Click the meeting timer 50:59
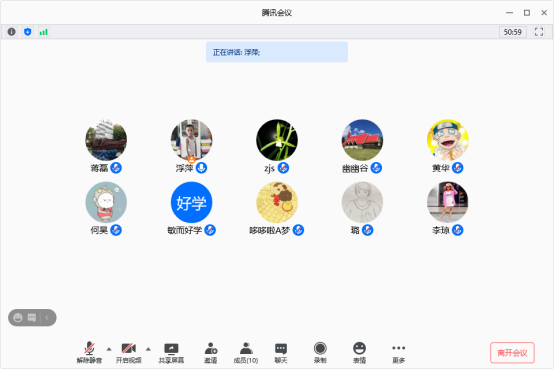The image size is (554, 370). 512,32
